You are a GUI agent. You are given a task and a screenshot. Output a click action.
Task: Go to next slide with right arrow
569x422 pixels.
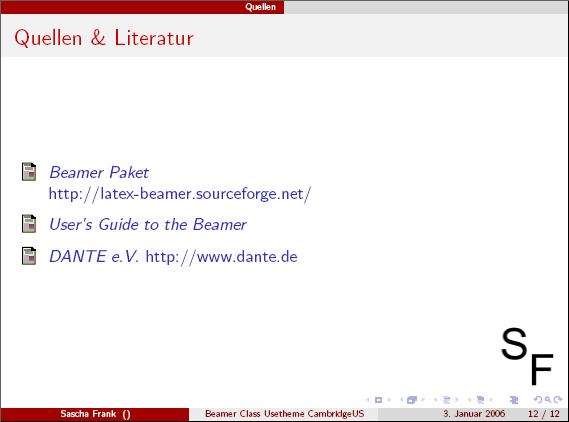389,400
